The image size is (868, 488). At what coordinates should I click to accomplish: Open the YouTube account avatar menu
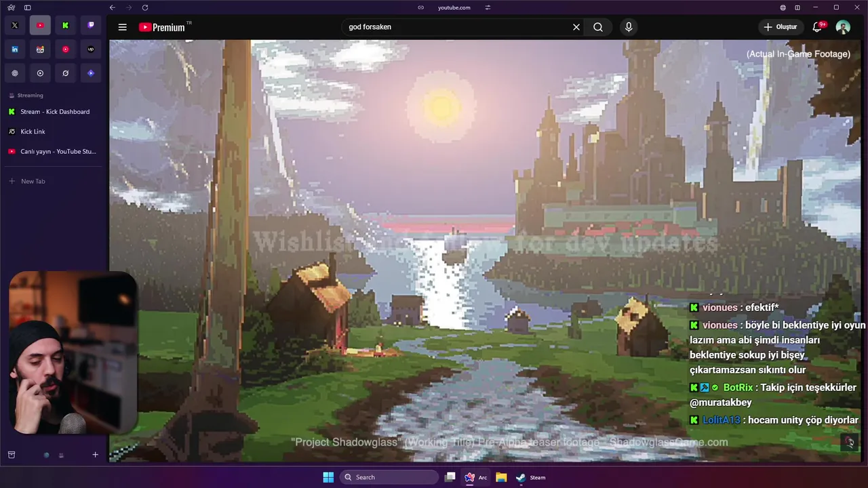[843, 27]
